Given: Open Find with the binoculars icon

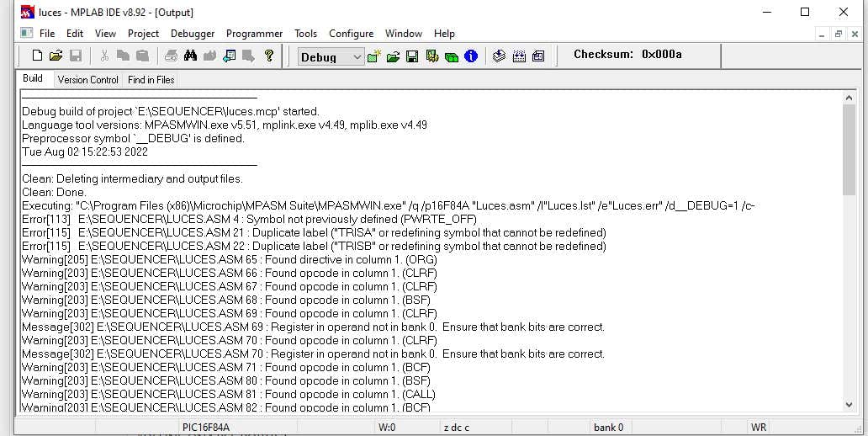Looking at the screenshot, I should [190, 56].
